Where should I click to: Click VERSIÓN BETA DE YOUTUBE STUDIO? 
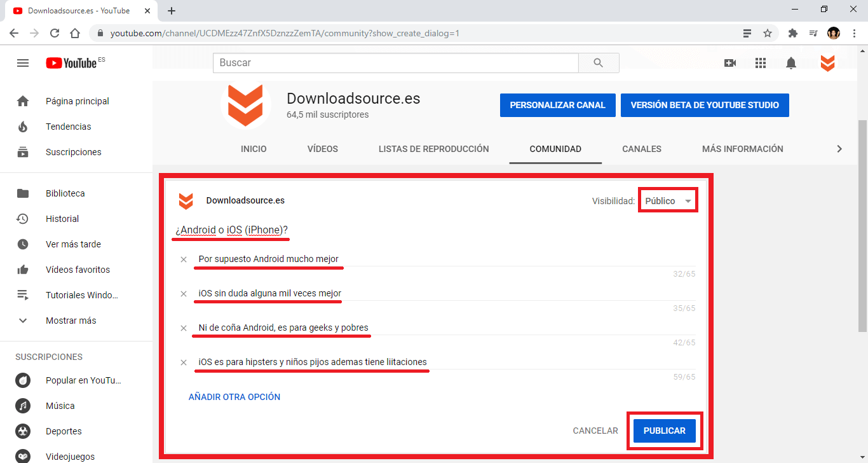click(705, 105)
